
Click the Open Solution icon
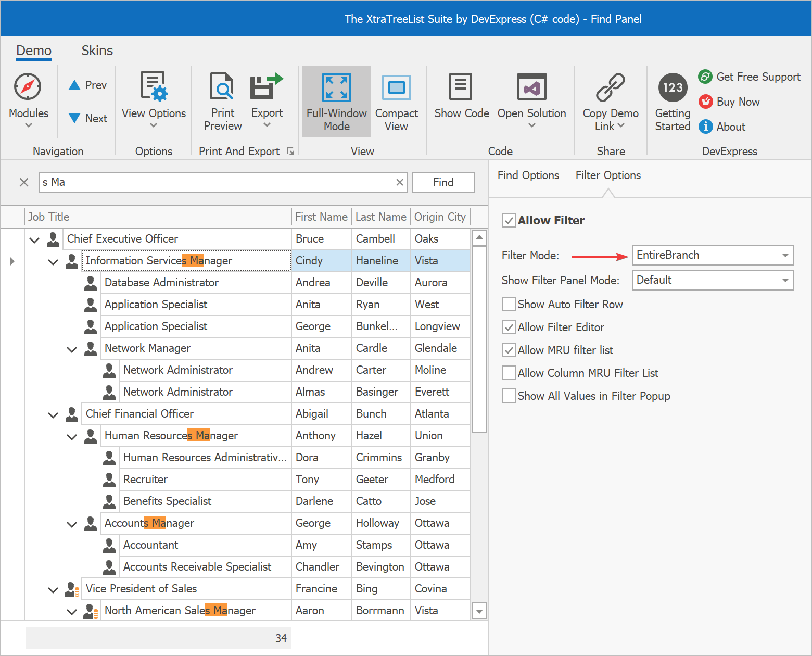click(531, 87)
